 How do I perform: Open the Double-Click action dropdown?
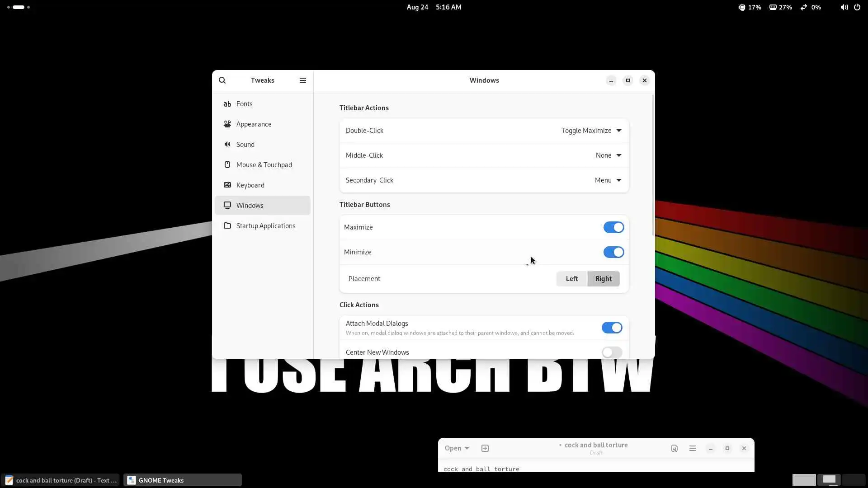pos(591,131)
